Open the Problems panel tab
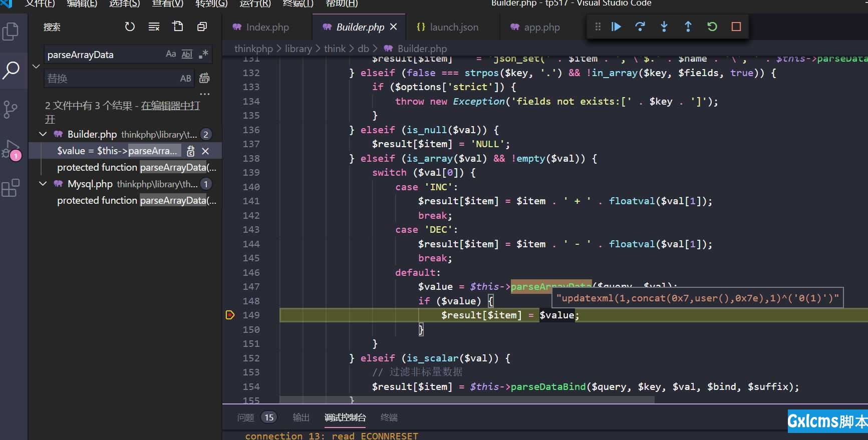Image resolution: width=868 pixels, height=440 pixels. 245,417
